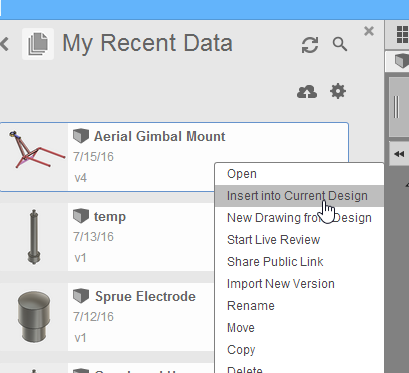Click the cloud upload icon
Image resolution: width=409 pixels, height=373 pixels.
pyautogui.click(x=307, y=92)
